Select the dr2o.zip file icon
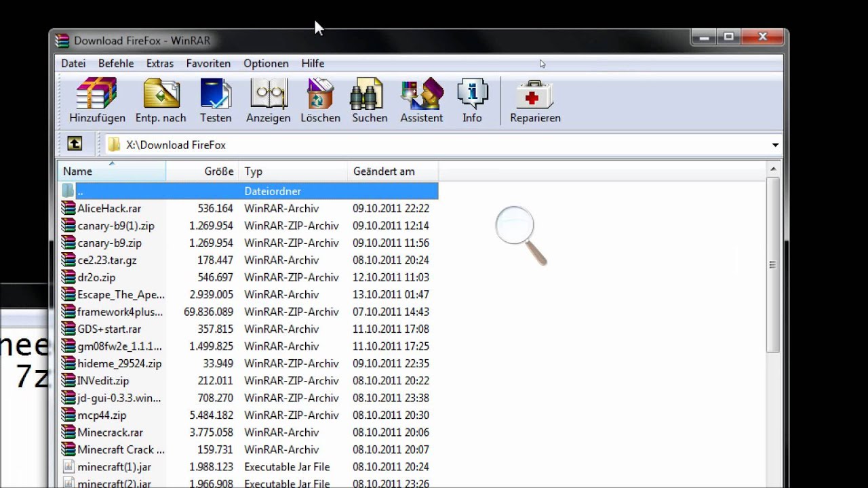The width and height of the screenshot is (868, 488). (68, 277)
